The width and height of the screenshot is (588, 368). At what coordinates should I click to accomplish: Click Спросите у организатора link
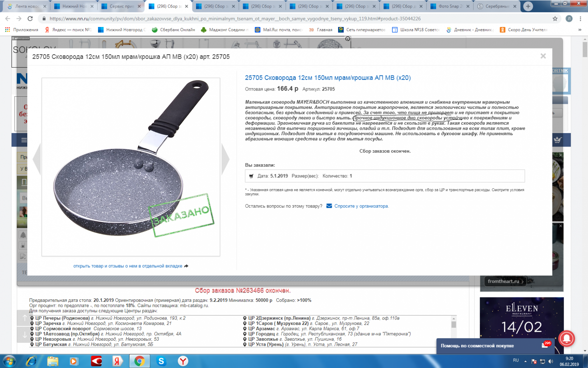pos(361,206)
